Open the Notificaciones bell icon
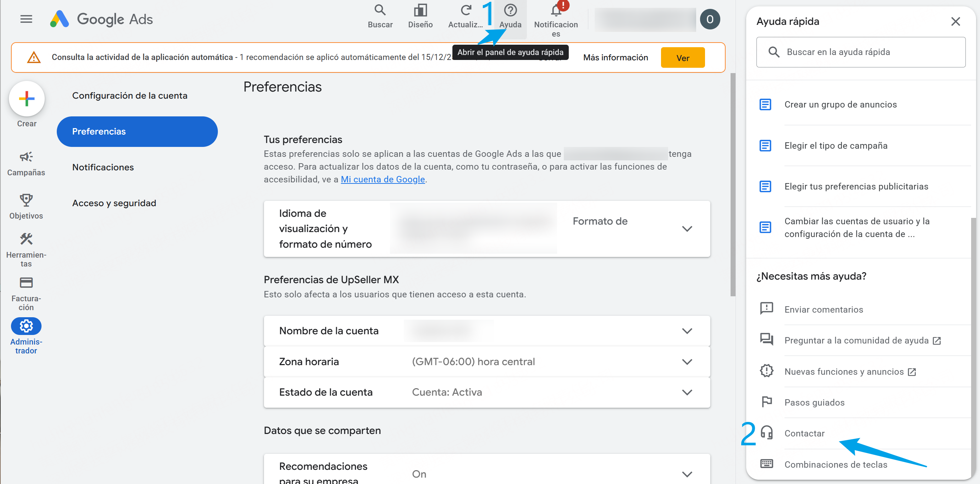The image size is (980, 484). coord(556,11)
